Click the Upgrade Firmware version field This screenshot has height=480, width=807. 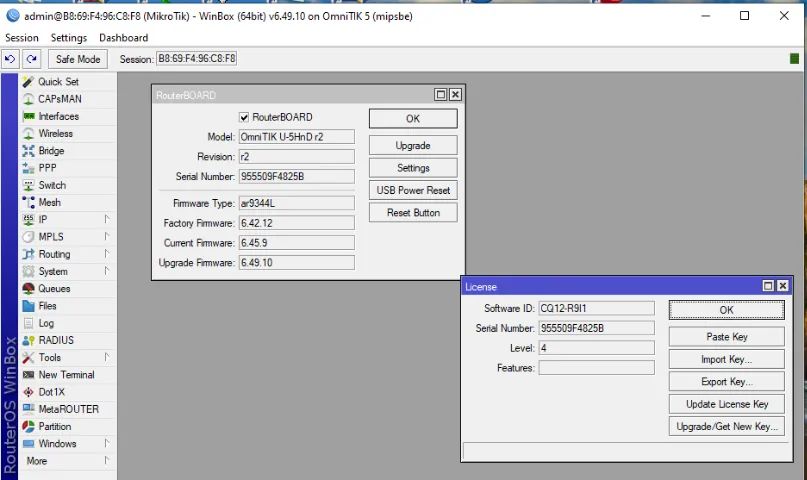coord(296,262)
